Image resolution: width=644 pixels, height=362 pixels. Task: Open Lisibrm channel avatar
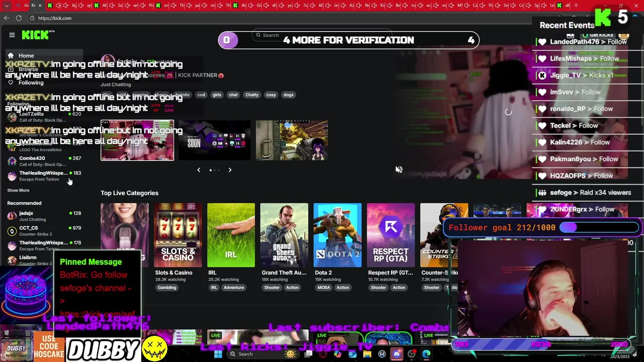point(12,260)
